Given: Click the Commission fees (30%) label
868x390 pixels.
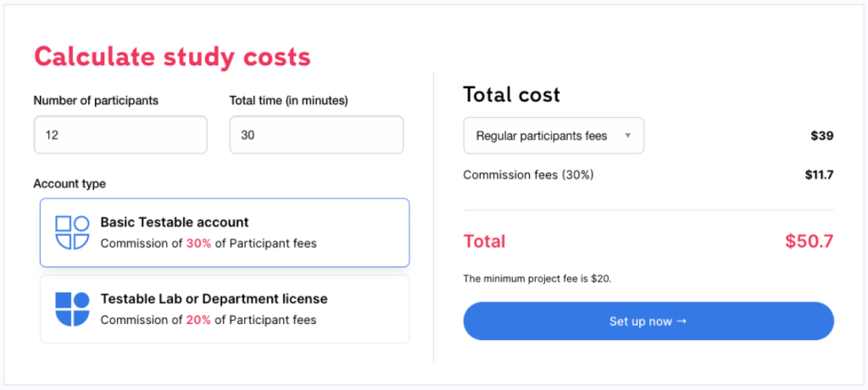Looking at the screenshot, I should (x=529, y=175).
